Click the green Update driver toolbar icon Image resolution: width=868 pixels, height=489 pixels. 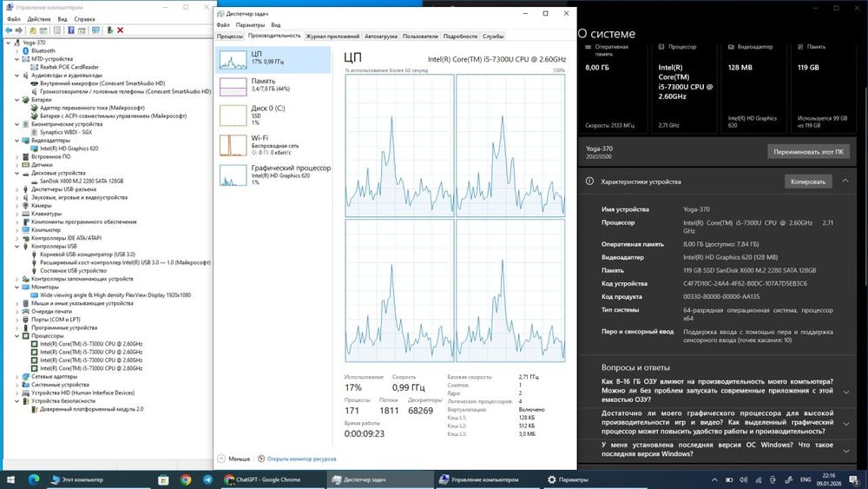(x=109, y=30)
